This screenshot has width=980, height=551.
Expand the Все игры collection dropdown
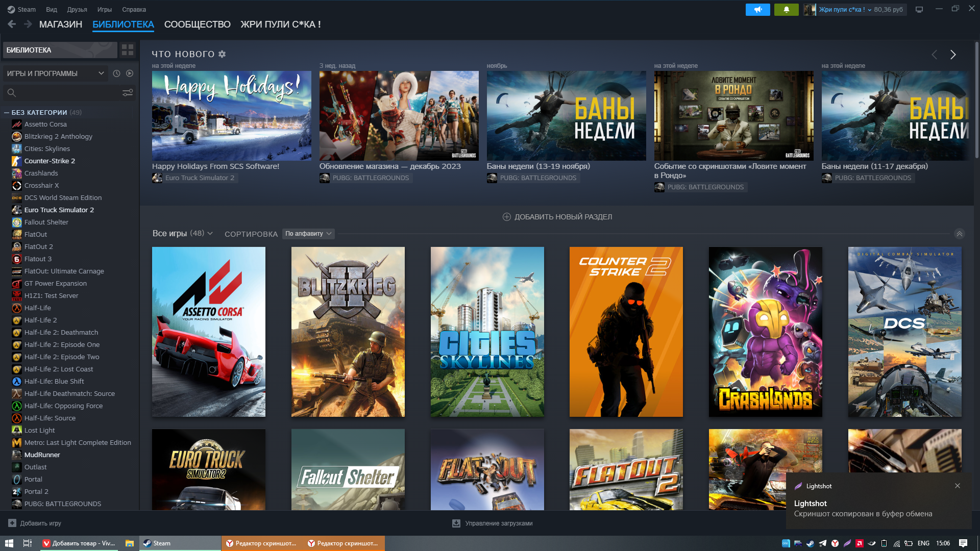[183, 233]
